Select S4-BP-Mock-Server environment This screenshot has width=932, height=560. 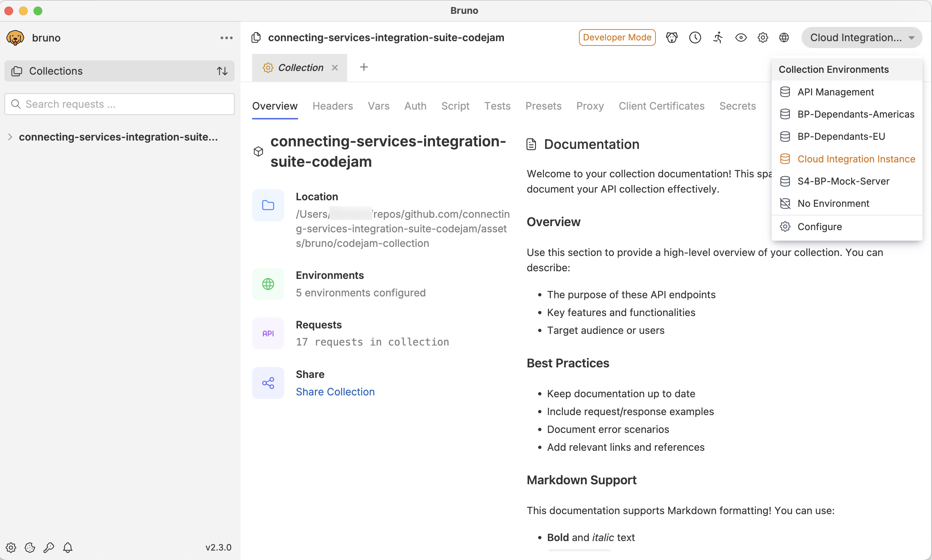coord(847,181)
